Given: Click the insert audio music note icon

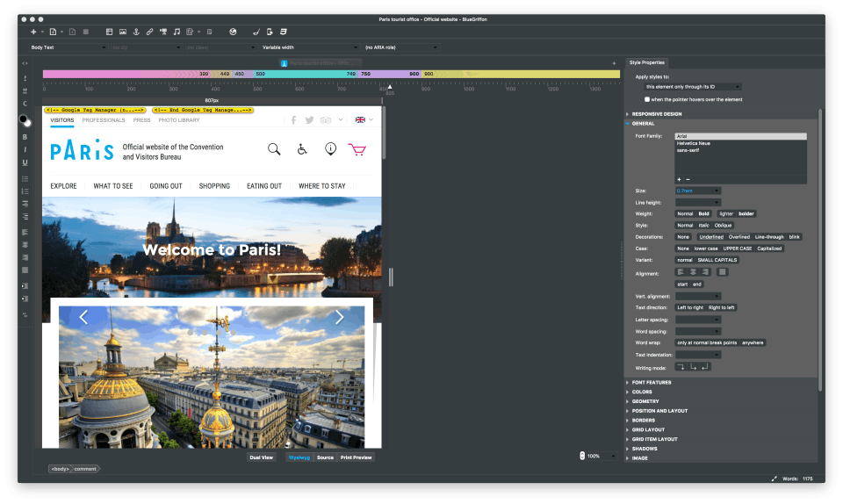Looking at the screenshot, I should 177,32.
